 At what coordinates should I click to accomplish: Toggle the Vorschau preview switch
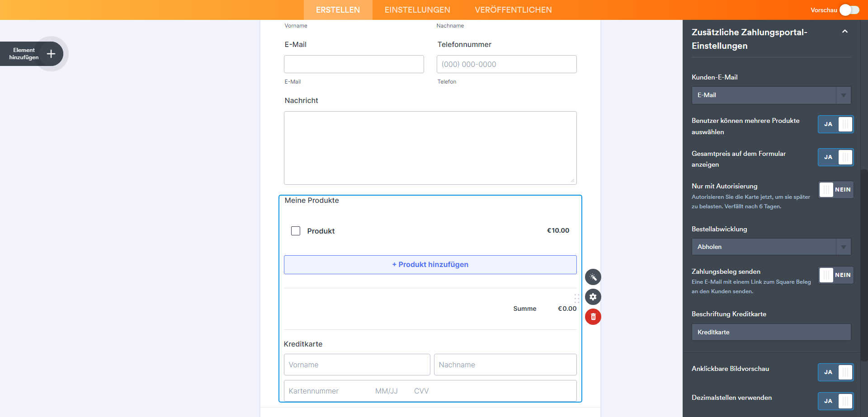pyautogui.click(x=849, y=10)
